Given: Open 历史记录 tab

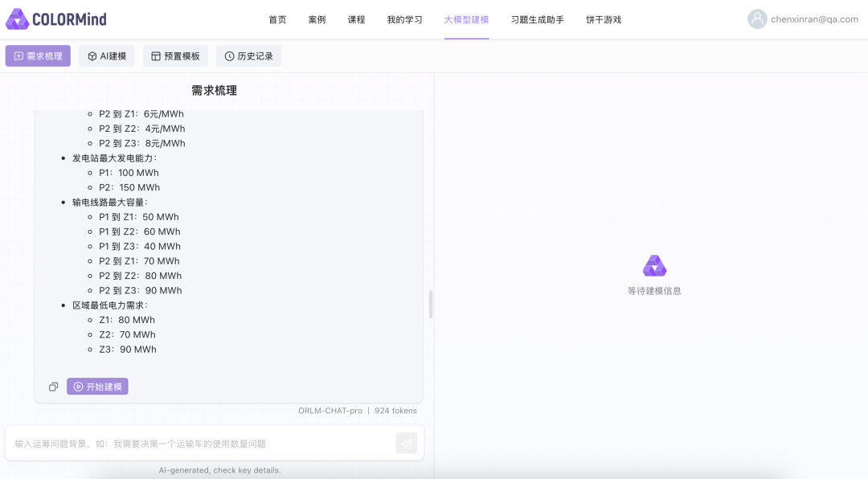Looking at the screenshot, I should pyautogui.click(x=248, y=56).
